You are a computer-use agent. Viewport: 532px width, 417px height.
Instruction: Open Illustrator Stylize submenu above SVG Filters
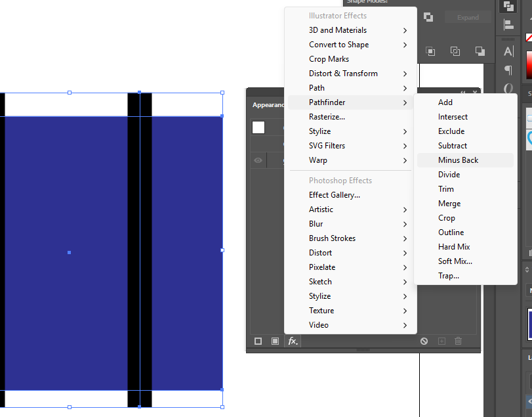[350, 131]
